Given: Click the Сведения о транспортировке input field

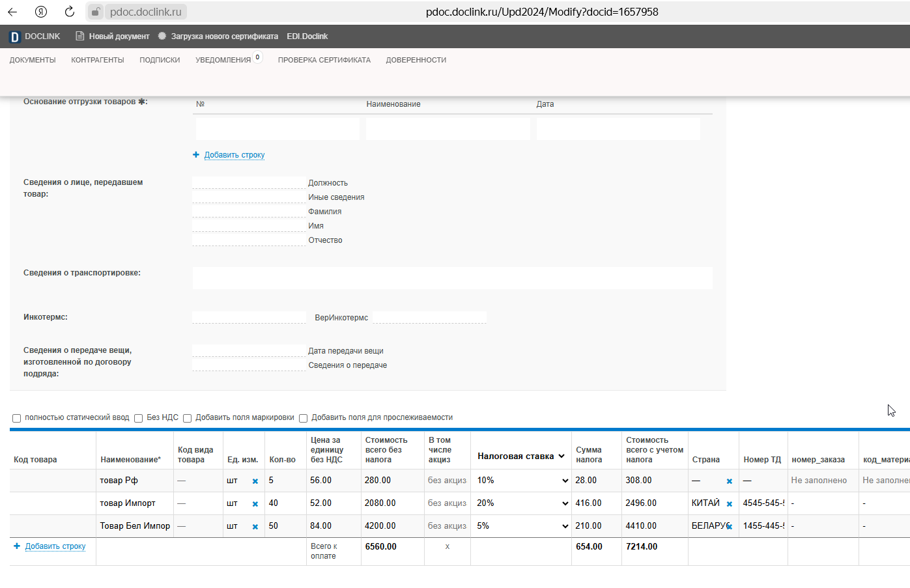Looking at the screenshot, I should pos(453,278).
